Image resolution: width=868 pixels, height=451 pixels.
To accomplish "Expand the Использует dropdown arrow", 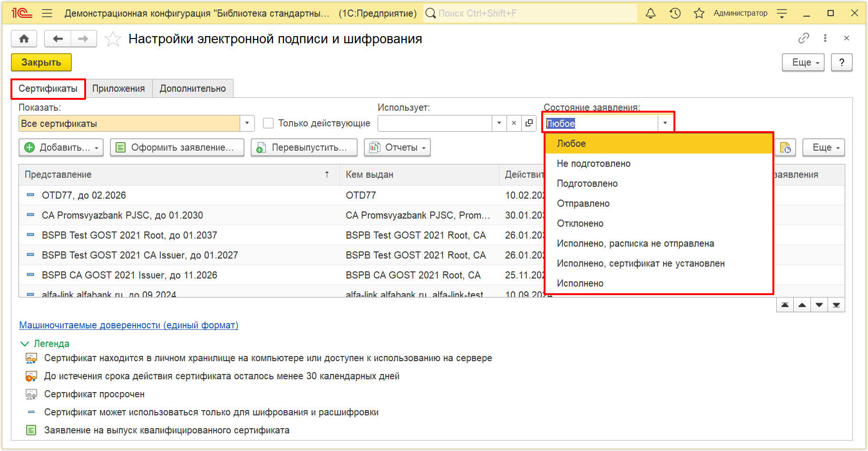I will [499, 123].
